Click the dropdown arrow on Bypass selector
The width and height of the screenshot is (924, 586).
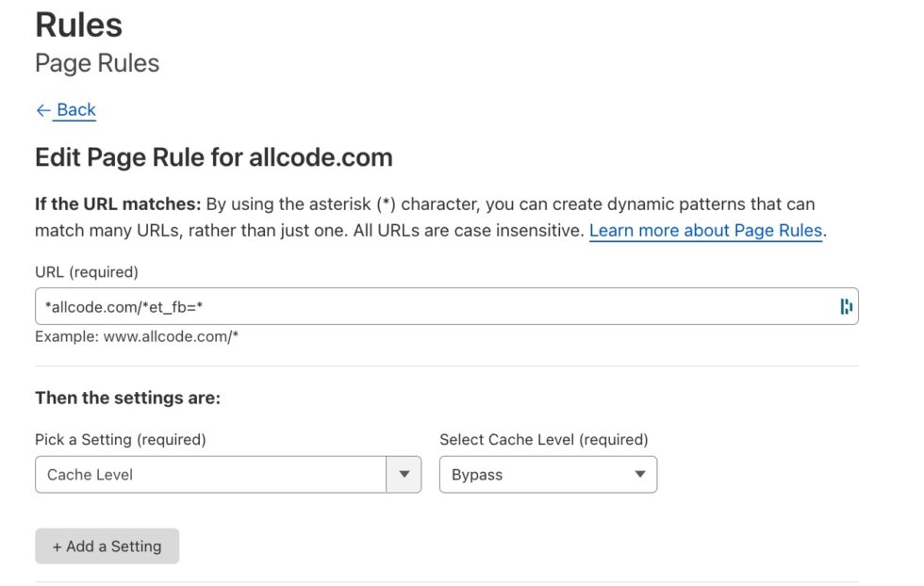pos(639,474)
